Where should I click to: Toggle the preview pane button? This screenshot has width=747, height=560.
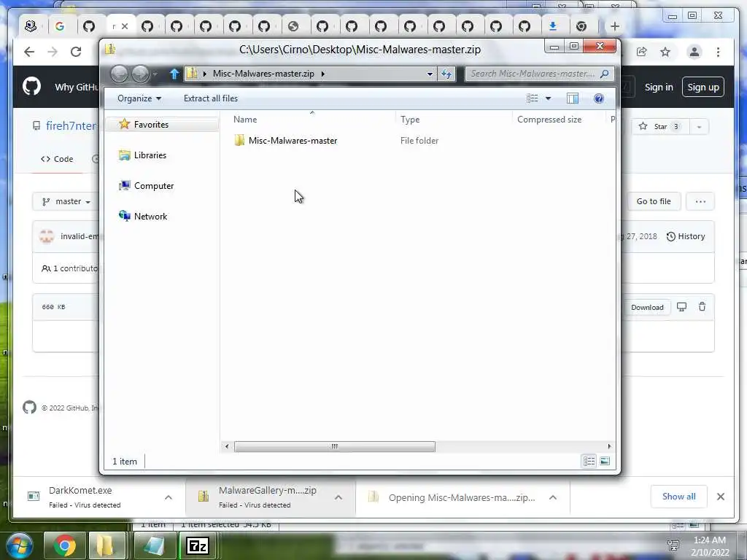coord(573,98)
